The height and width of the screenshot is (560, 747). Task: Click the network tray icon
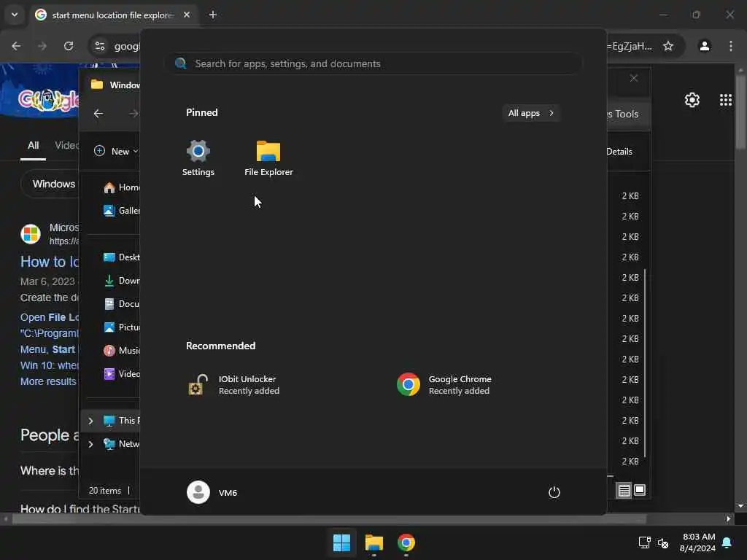click(x=645, y=542)
